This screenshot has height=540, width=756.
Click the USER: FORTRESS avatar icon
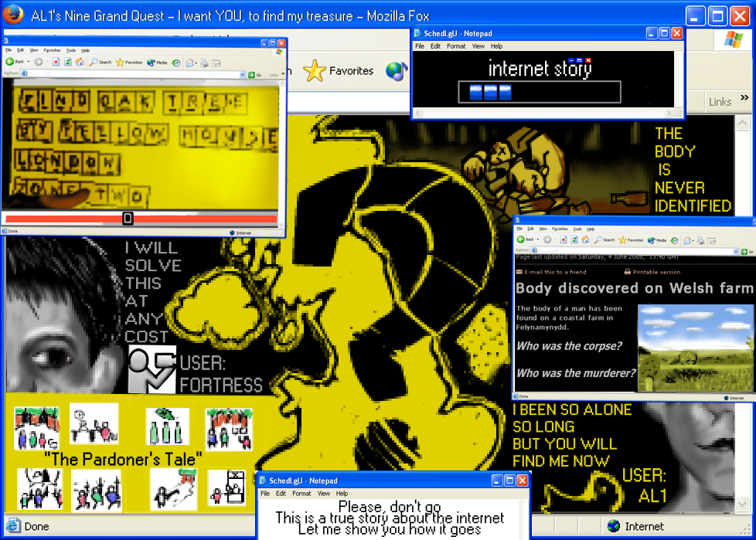152,369
